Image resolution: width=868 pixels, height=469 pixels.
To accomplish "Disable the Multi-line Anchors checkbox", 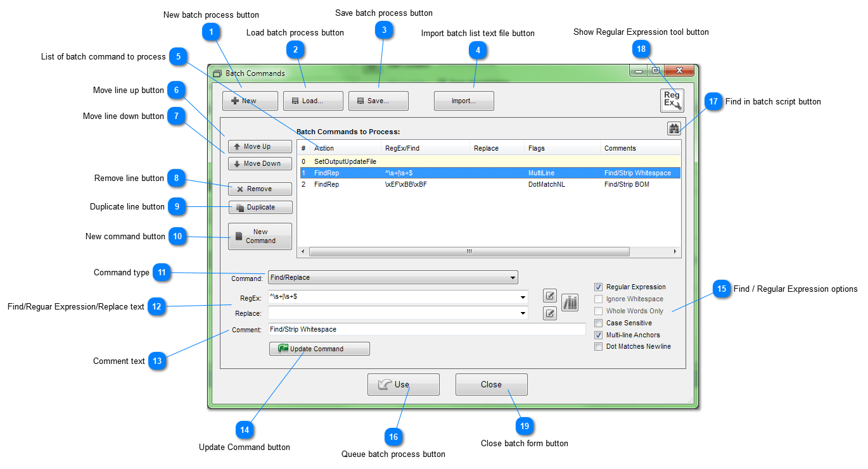I will point(598,335).
